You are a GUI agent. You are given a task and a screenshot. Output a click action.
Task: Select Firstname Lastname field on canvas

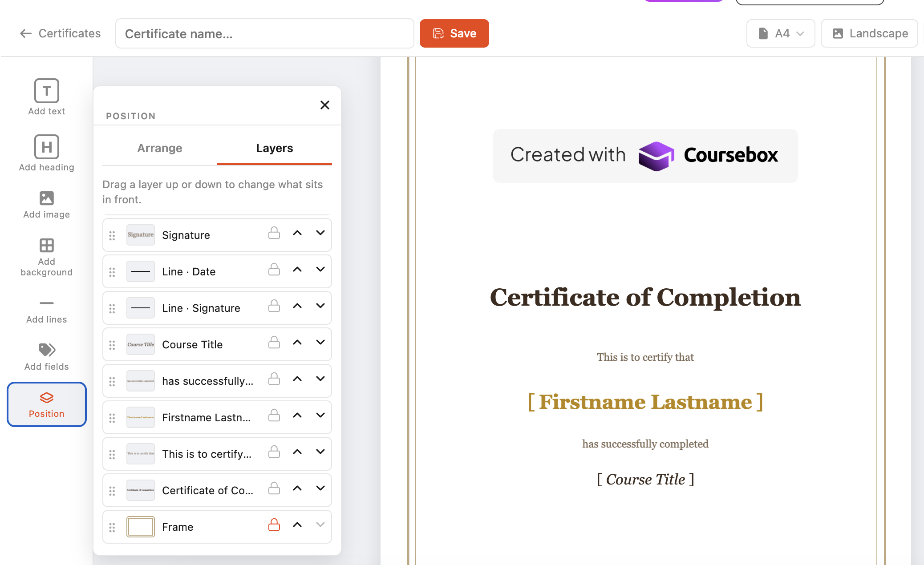(645, 402)
